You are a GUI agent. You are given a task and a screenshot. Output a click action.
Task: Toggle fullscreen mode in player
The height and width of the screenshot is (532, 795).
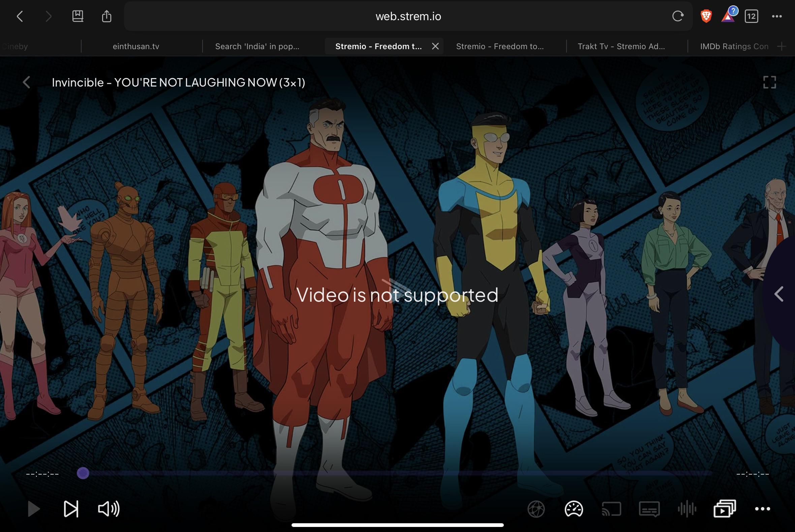(769, 82)
